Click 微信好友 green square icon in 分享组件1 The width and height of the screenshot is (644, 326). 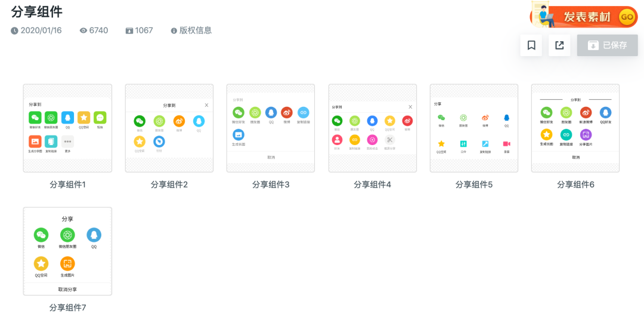point(35,118)
